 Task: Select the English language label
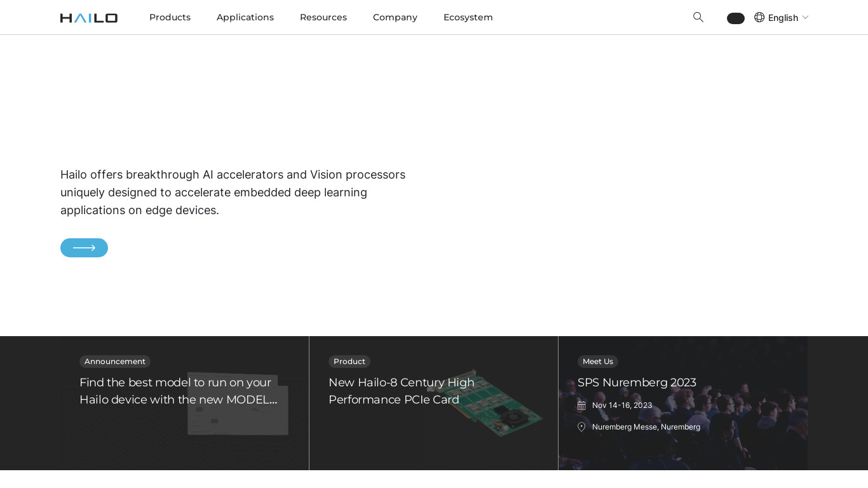(783, 18)
